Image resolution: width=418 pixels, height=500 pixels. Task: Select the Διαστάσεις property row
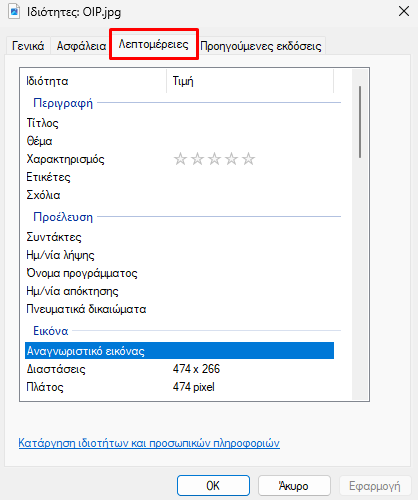(x=179, y=369)
